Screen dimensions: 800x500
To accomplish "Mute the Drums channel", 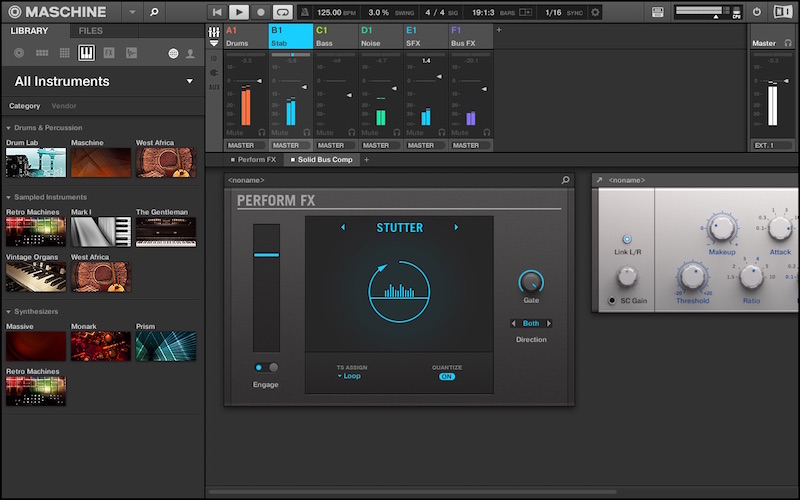I will (x=235, y=133).
